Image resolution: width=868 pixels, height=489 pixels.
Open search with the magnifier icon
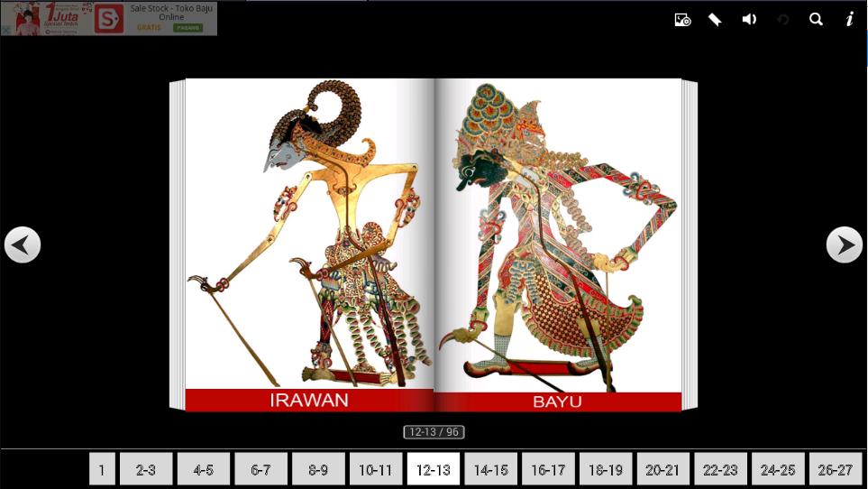point(816,19)
